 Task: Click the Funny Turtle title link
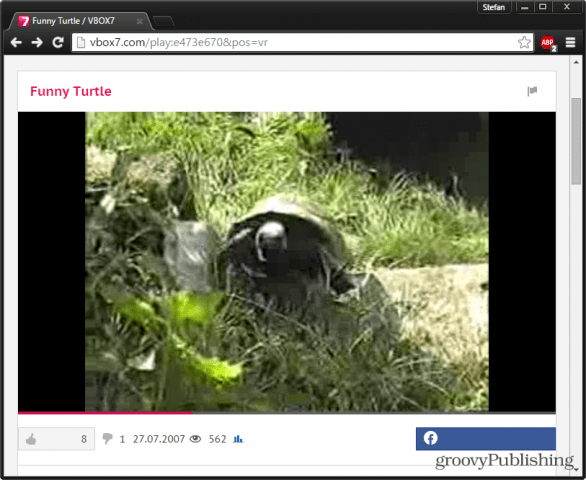point(71,91)
